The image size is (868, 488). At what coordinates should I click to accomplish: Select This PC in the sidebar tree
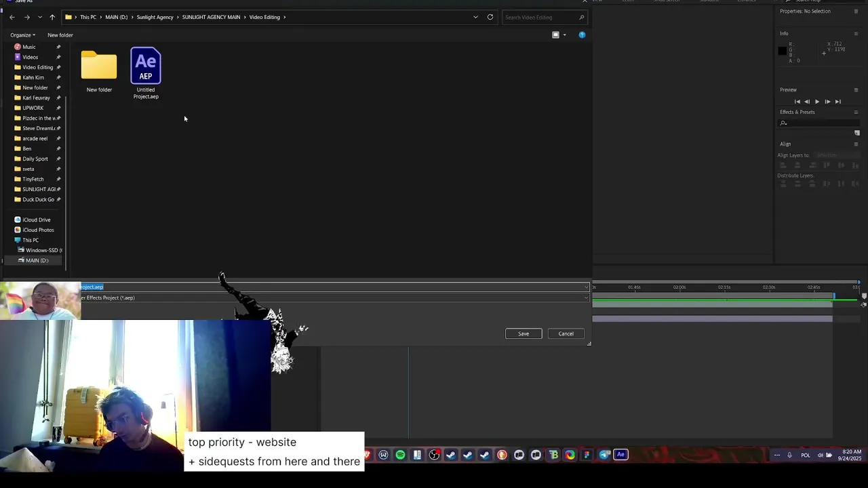31,240
